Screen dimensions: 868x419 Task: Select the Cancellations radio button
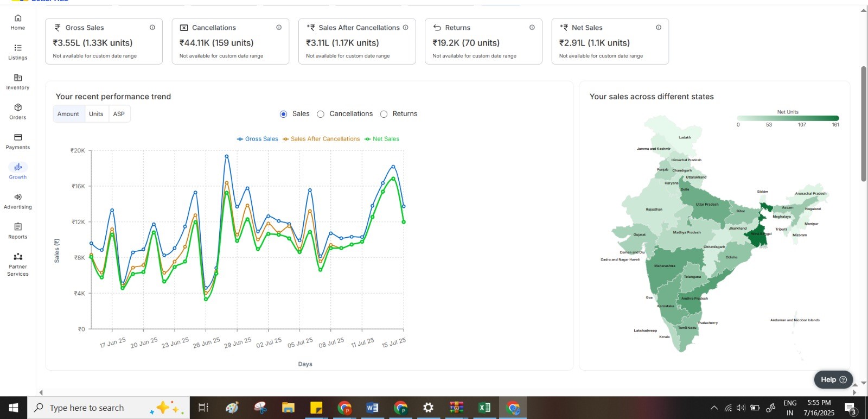coord(321,114)
